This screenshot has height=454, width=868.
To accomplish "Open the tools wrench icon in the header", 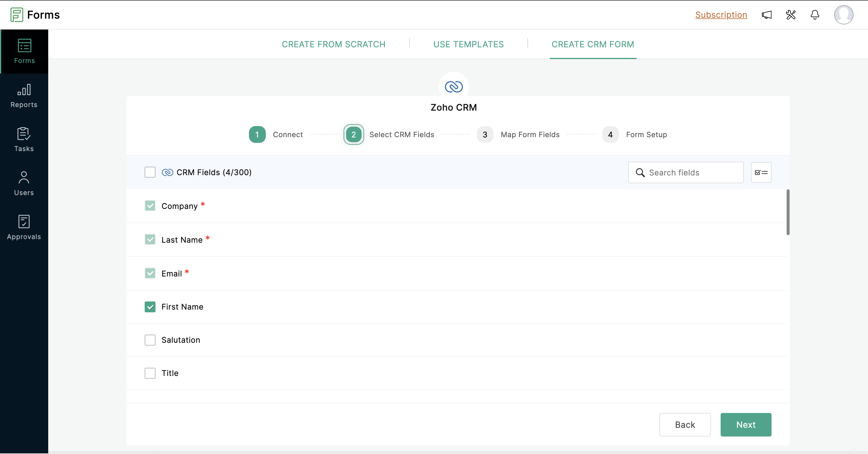I will tap(791, 15).
